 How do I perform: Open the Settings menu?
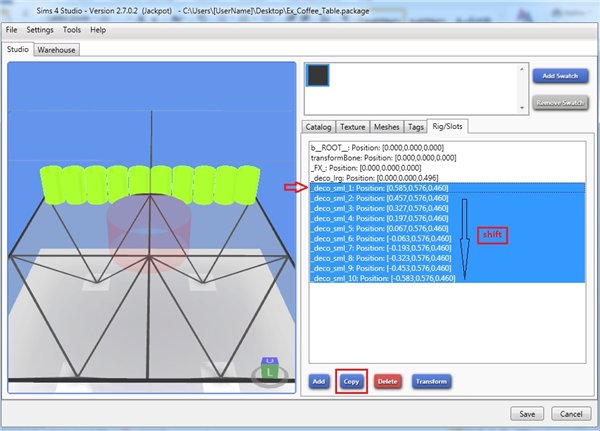coord(40,30)
